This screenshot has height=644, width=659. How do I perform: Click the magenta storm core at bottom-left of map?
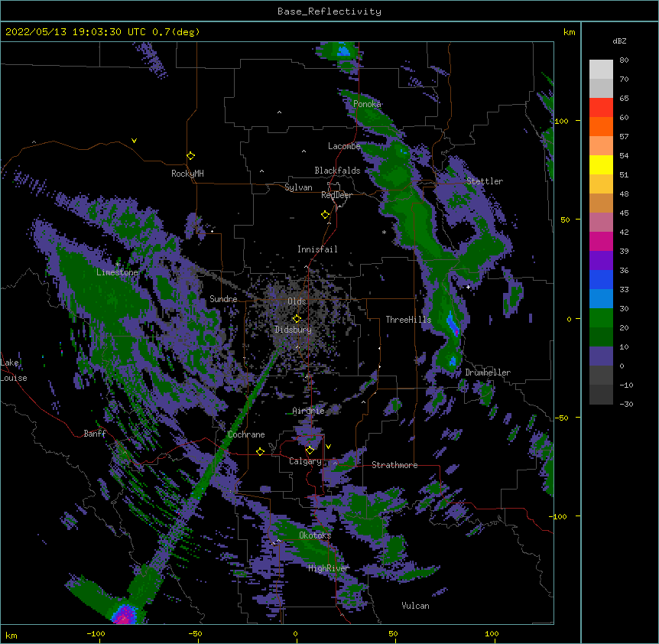coord(125,615)
